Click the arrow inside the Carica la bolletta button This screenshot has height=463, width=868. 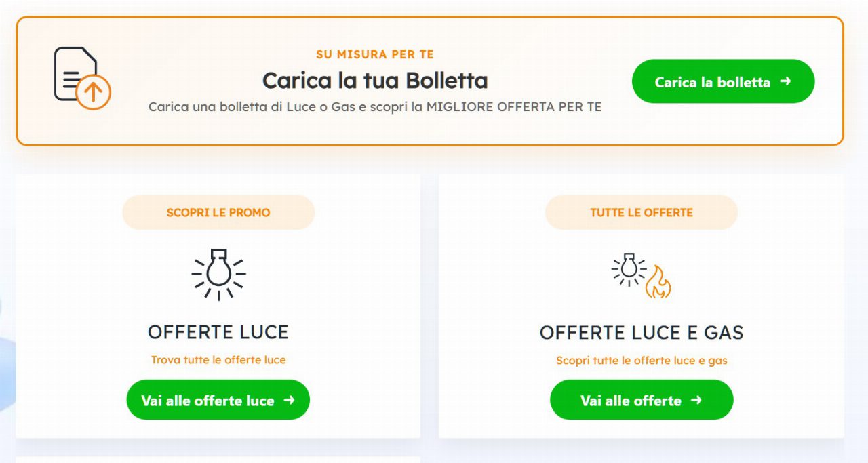click(x=785, y=81)
